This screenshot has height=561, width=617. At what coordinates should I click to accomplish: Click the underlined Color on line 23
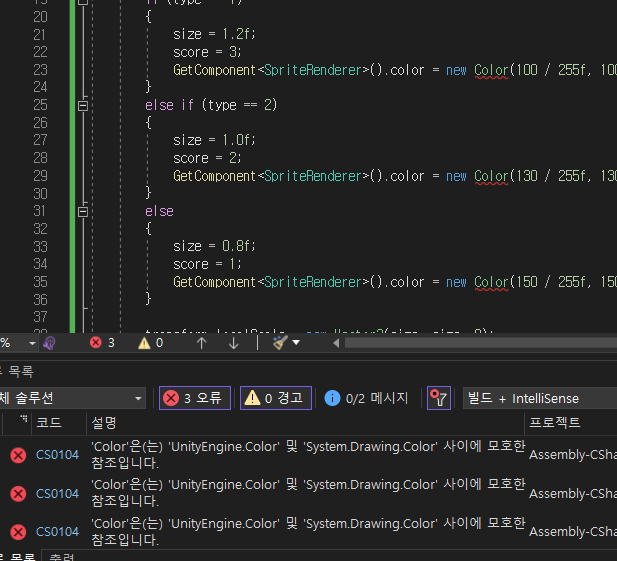(491, 70)
